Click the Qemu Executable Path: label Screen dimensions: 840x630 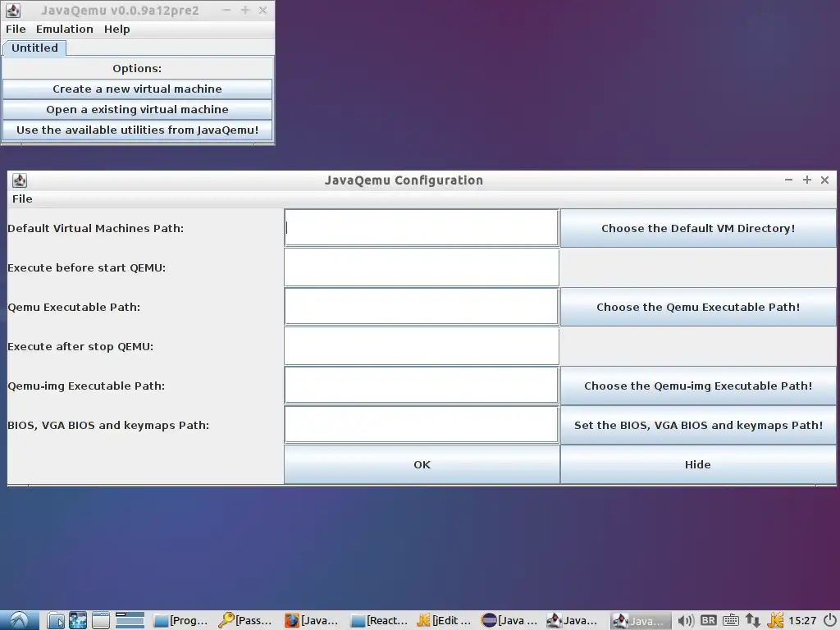74,307
